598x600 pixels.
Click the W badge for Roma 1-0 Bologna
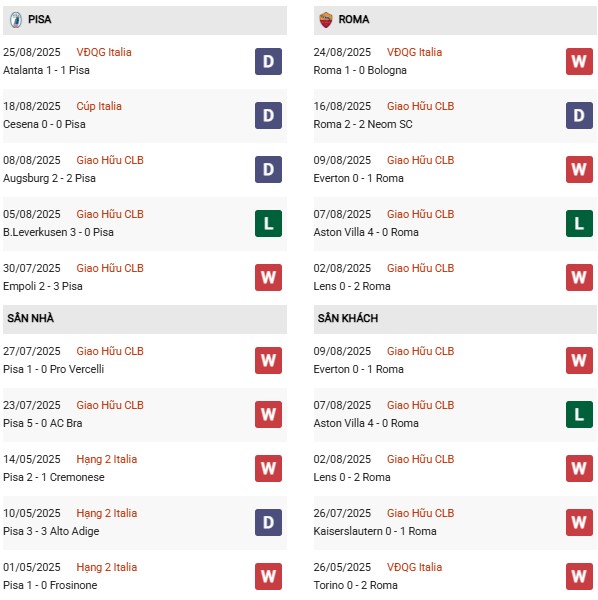[579, 61]
